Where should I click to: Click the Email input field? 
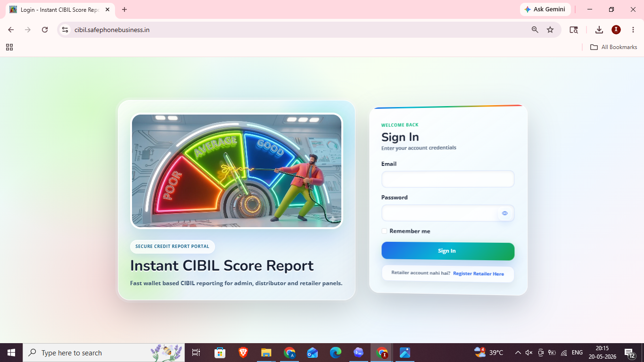click(x=447, y=179)
